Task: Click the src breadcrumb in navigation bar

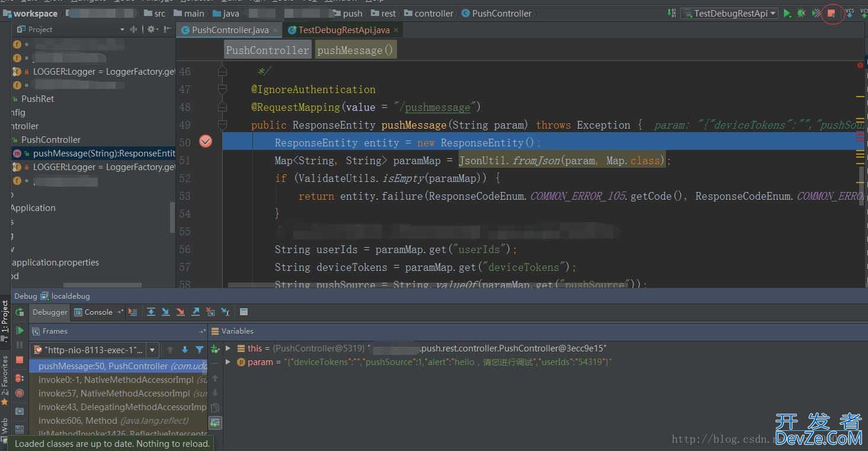Action: (x=154, y=13)
